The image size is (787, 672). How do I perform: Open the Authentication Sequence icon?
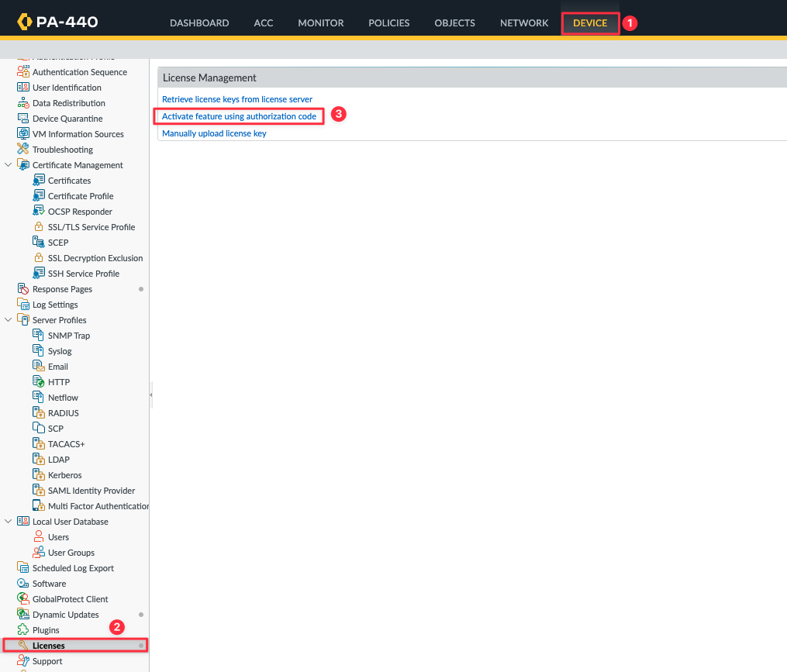point(23,72)
